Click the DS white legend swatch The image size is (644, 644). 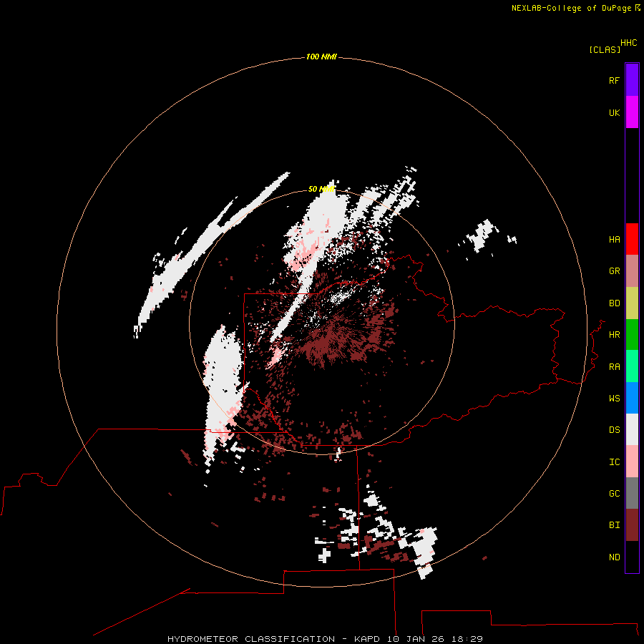pyautogui.click(x=632, y=429)
